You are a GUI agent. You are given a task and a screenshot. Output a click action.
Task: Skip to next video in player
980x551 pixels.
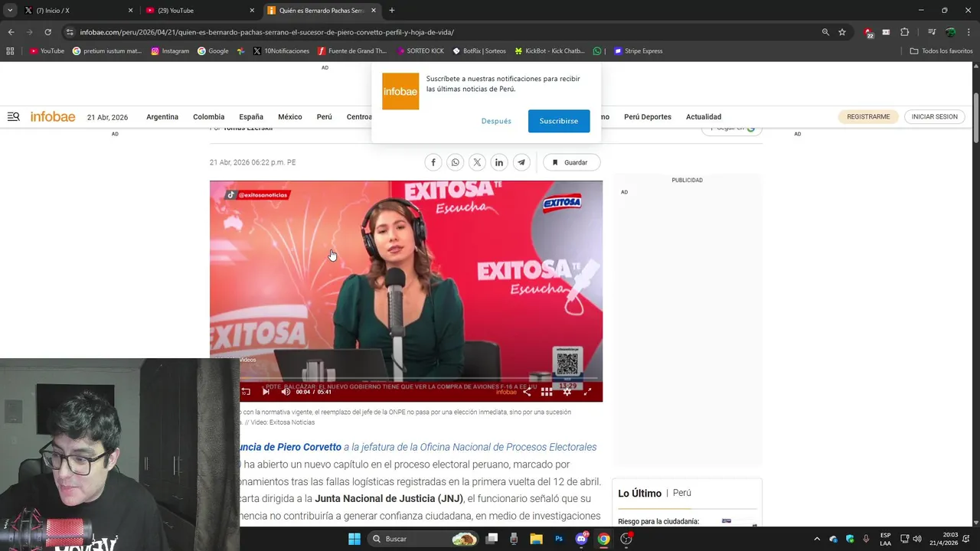(x=266, y=391)
